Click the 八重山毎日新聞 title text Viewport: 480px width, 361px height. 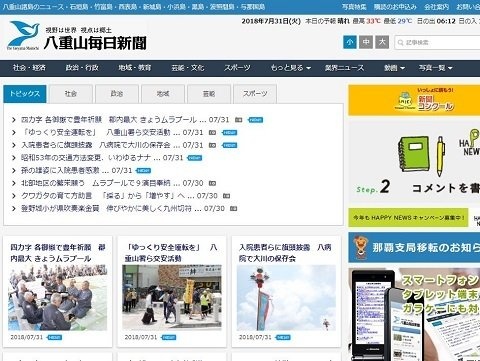click(95, 43)
